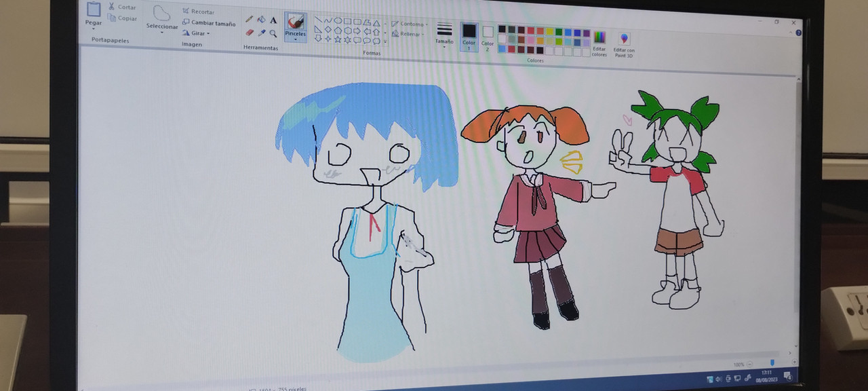
Task: Select the Magnifier zoom tool
Action: (x=273, y=33)
